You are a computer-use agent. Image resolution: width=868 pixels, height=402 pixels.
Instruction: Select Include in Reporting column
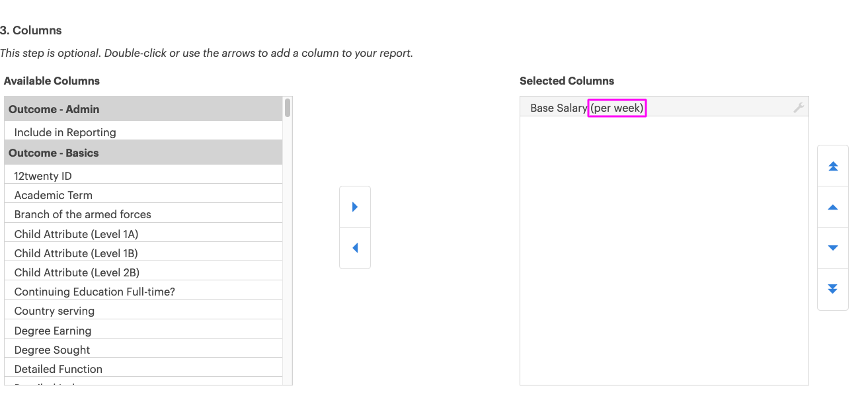tap(65, 132)
